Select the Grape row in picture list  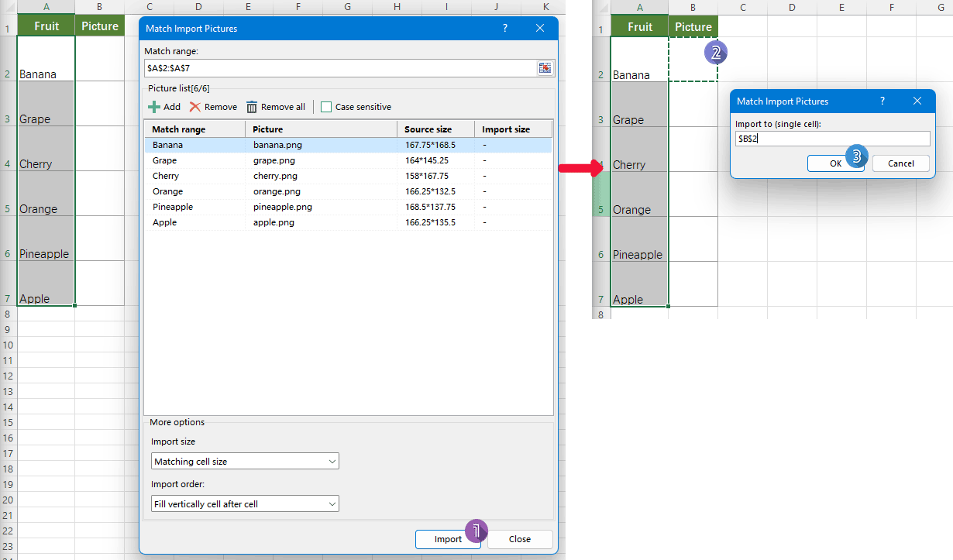click(348, 160)
